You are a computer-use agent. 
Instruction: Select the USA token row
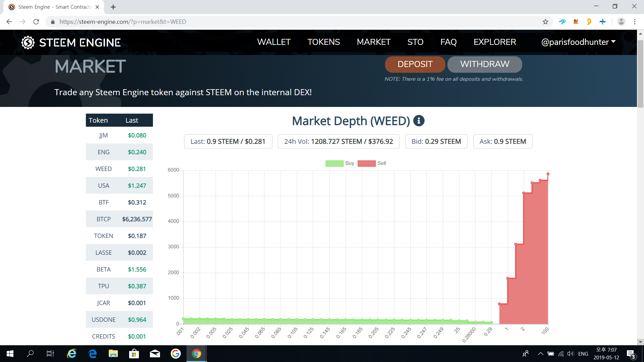119,186
